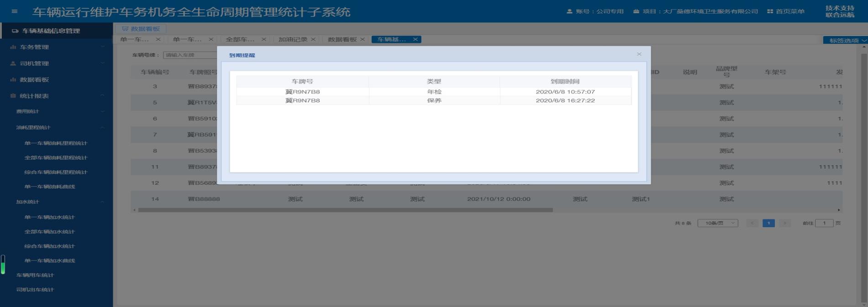Switch to first 单一车... tab

click(x=134, y=40)
